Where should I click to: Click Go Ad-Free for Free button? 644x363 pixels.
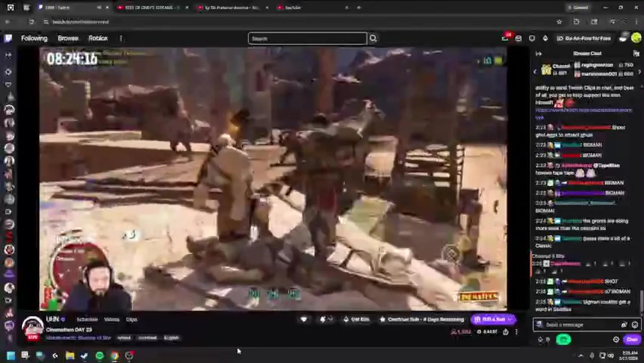[584, 38]
